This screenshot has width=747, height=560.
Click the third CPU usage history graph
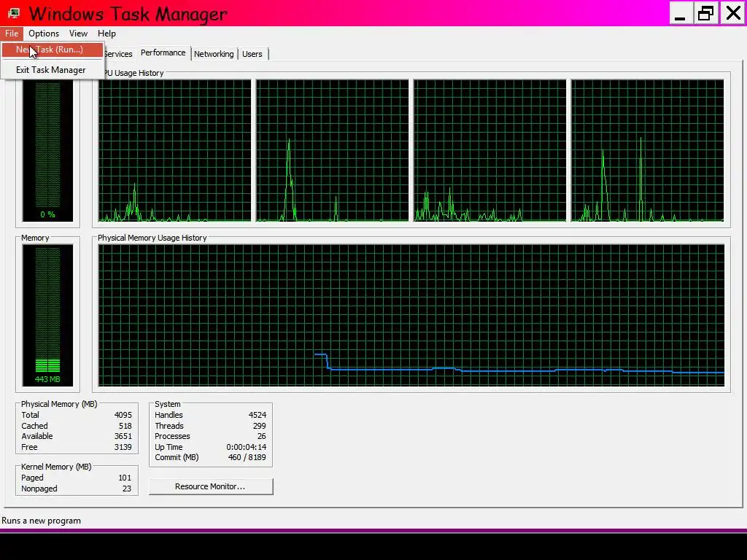tap(489, 150)
